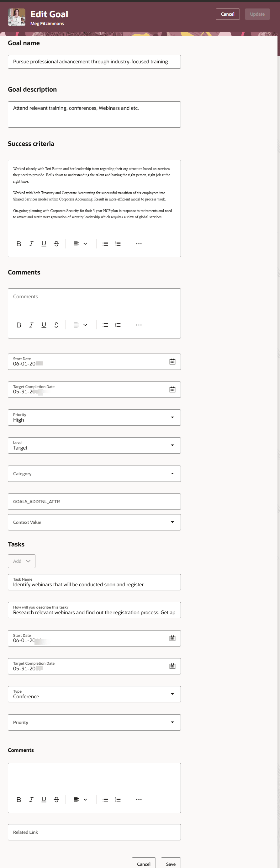Image resolution: width=280 pixels, height=868 pixels.
Task: Open more options ellipsis in Success criteria toolbar
Action: (139, 244)
